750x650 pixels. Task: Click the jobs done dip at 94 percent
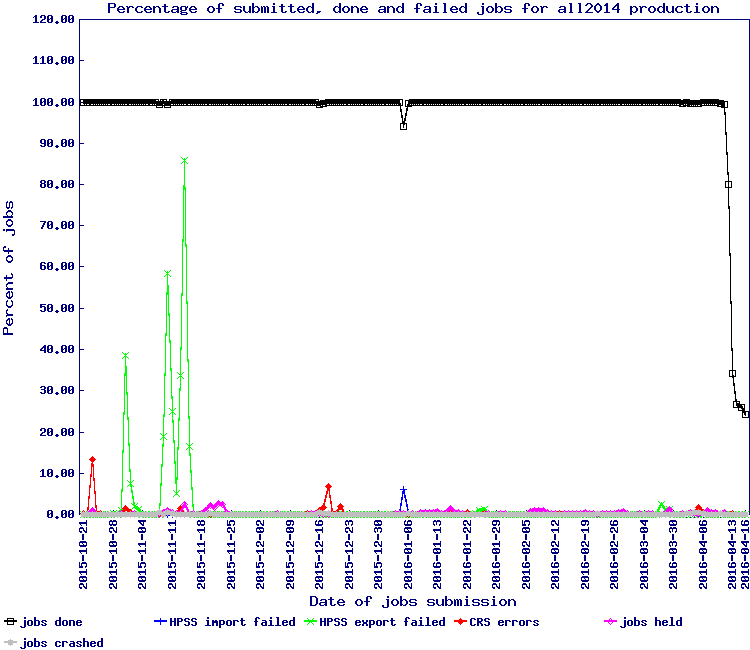point(403,126)
